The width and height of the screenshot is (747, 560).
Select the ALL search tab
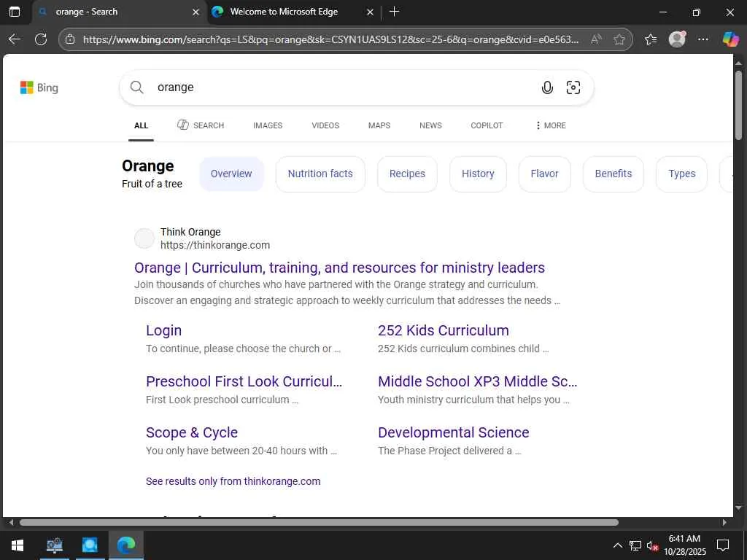pos(141,125)
